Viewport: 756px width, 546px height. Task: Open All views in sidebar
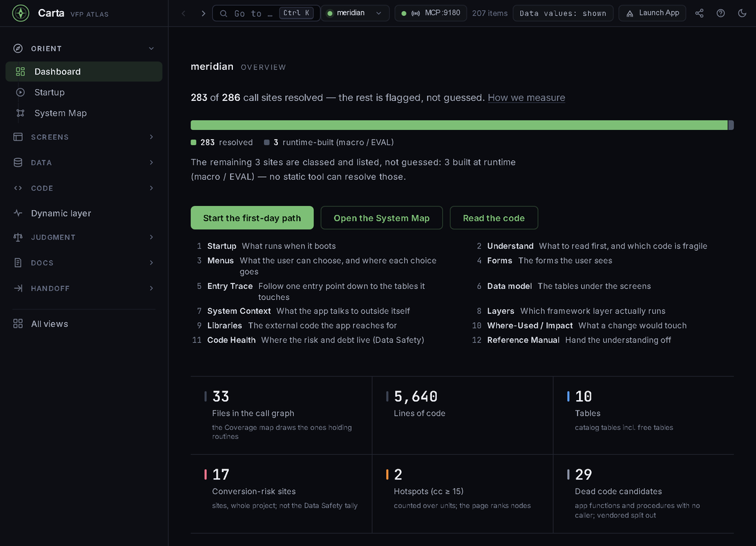[x=84, y=323]
